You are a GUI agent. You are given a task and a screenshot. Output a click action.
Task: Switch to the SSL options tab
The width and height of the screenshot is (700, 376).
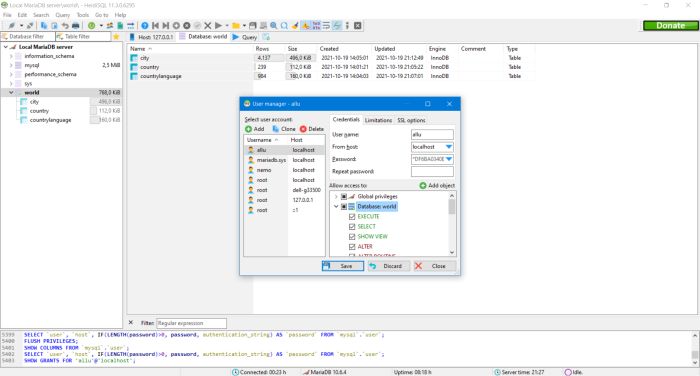(x=411, y=120)
